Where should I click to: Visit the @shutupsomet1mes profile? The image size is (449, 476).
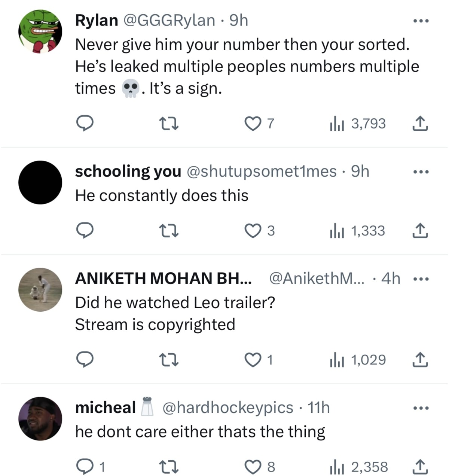pos(261,171)
